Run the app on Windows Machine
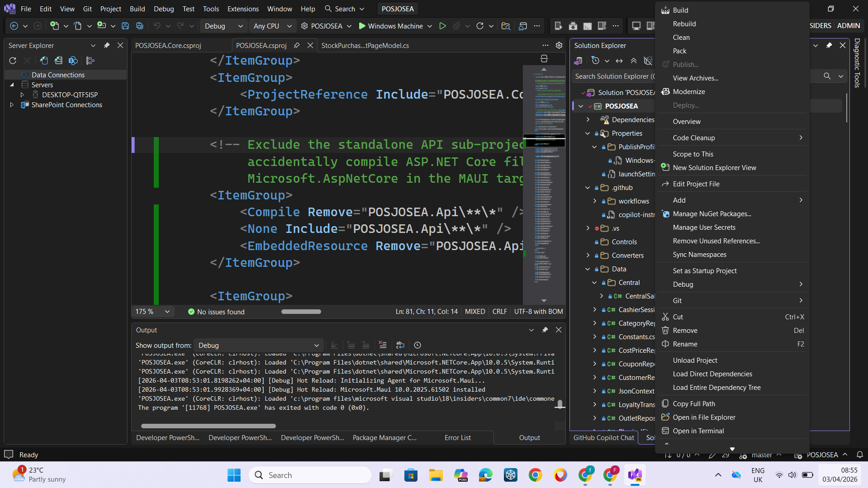 pos(391,26)
